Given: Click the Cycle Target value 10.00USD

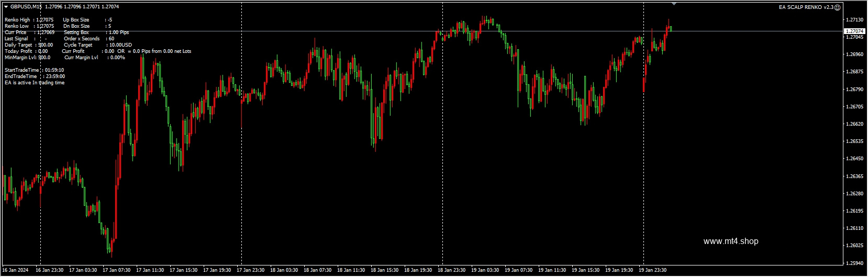Looking at the screenshot, I should [x=121, y=45].
